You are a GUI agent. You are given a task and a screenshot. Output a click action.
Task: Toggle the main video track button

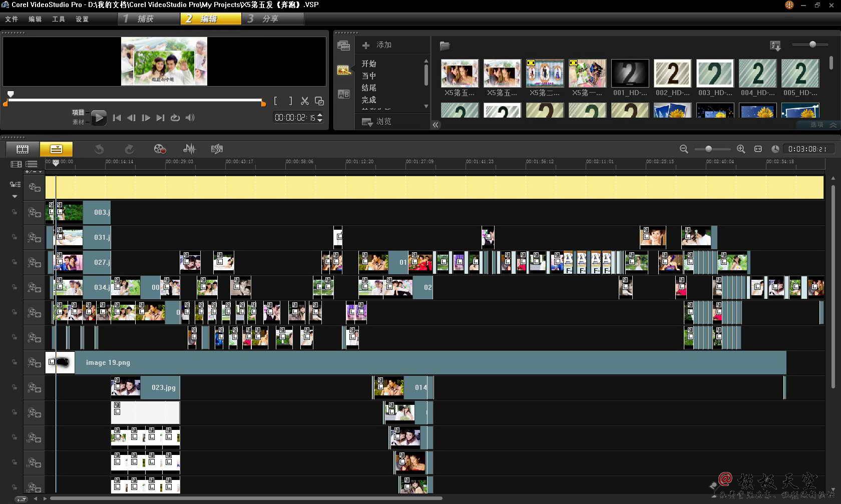[x=35, y=188]
